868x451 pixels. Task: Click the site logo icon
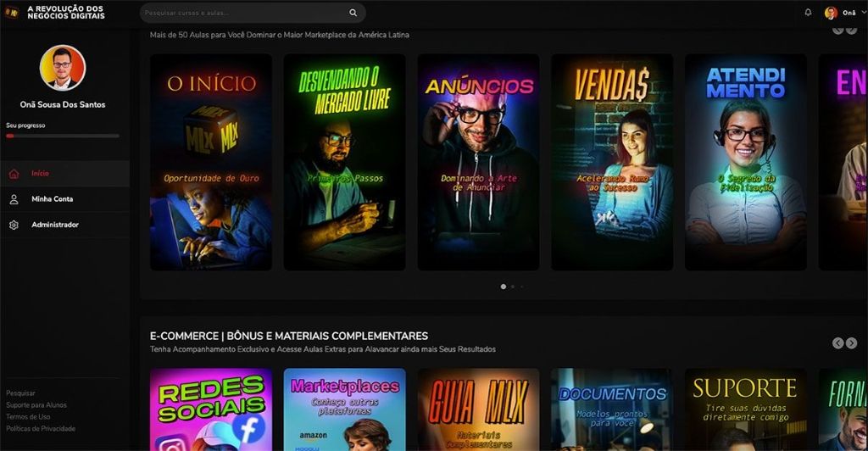click(12, 12)
